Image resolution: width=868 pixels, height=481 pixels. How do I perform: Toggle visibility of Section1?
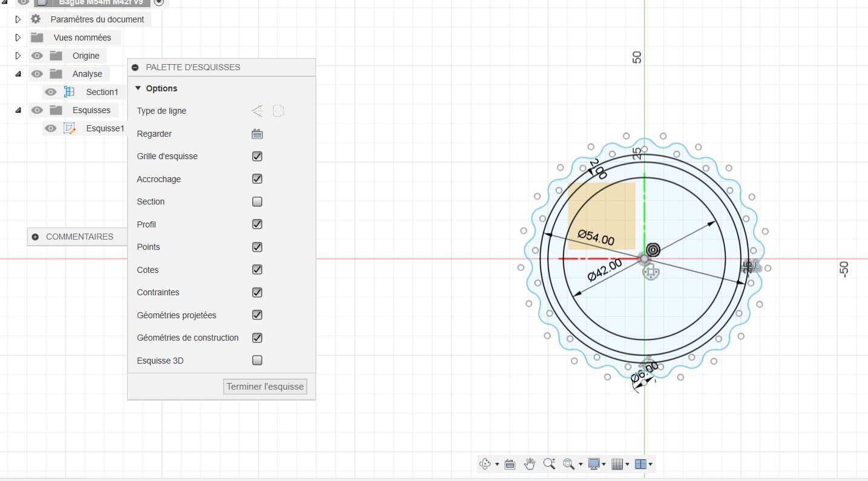pos(51,92)
